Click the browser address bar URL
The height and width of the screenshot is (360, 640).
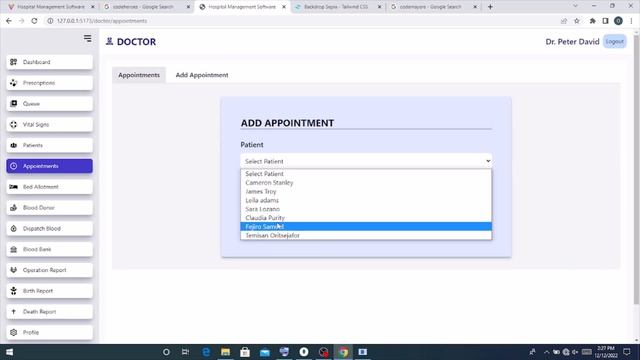102,21
